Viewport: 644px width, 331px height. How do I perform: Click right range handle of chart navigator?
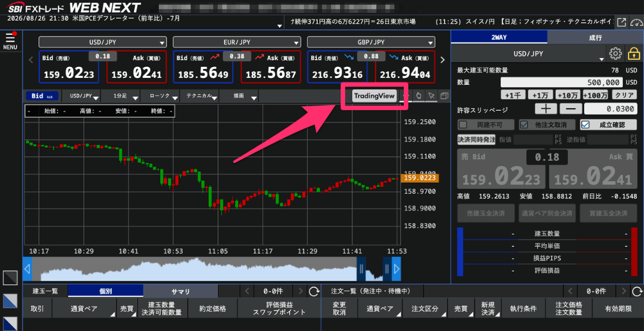point(387,269)
